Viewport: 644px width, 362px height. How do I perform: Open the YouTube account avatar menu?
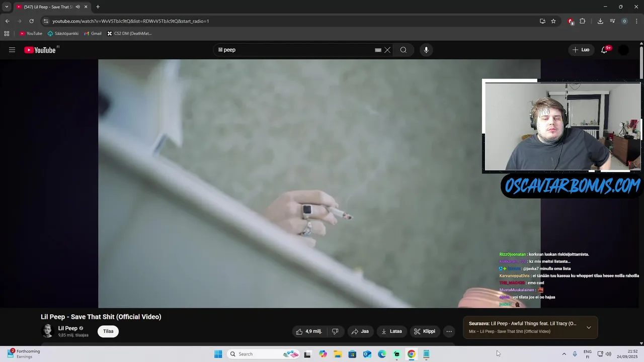pos(623,50)
